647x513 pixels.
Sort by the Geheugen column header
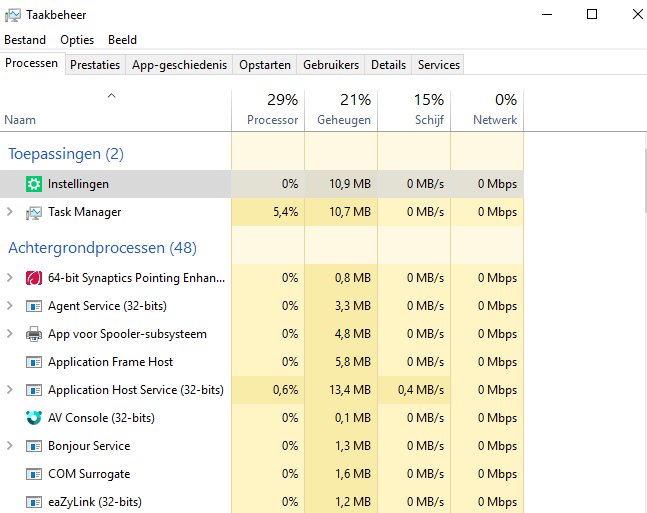(x=341, y=111)
